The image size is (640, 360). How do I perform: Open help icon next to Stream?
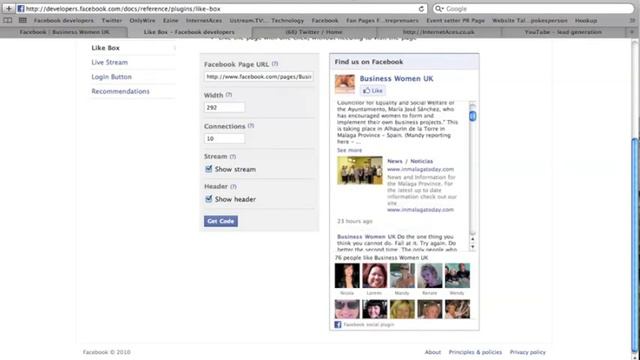pos(233,157)
